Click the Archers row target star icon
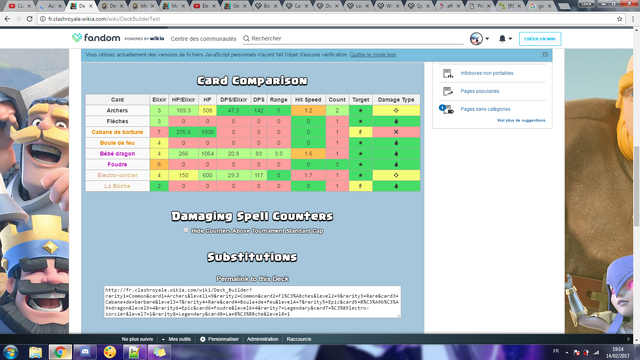 [360, 111]
